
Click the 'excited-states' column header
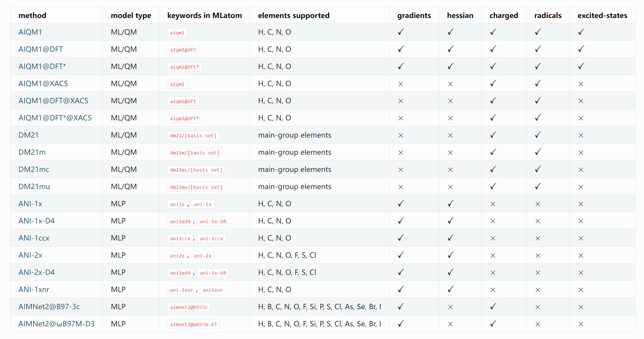pos(602,15)
